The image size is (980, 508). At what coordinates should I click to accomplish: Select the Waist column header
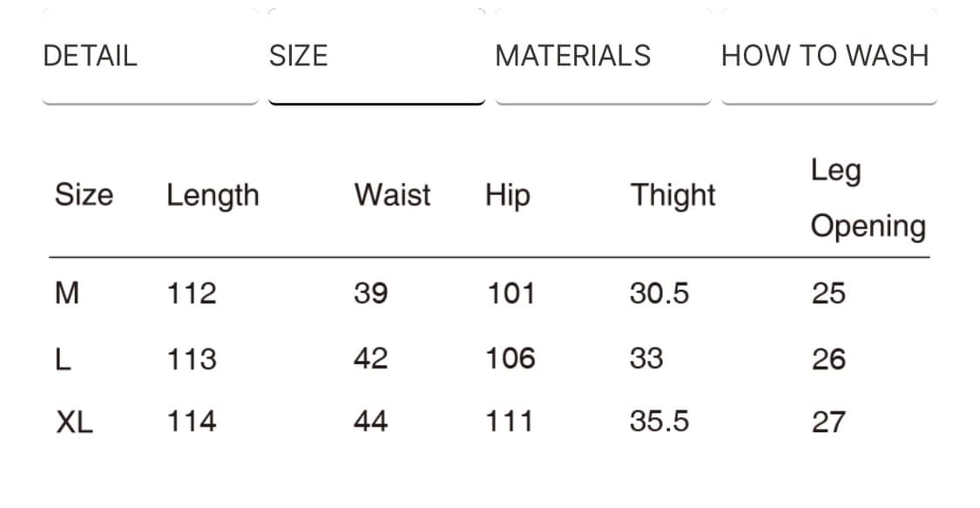pyautogui.click(x=392, y=194)
